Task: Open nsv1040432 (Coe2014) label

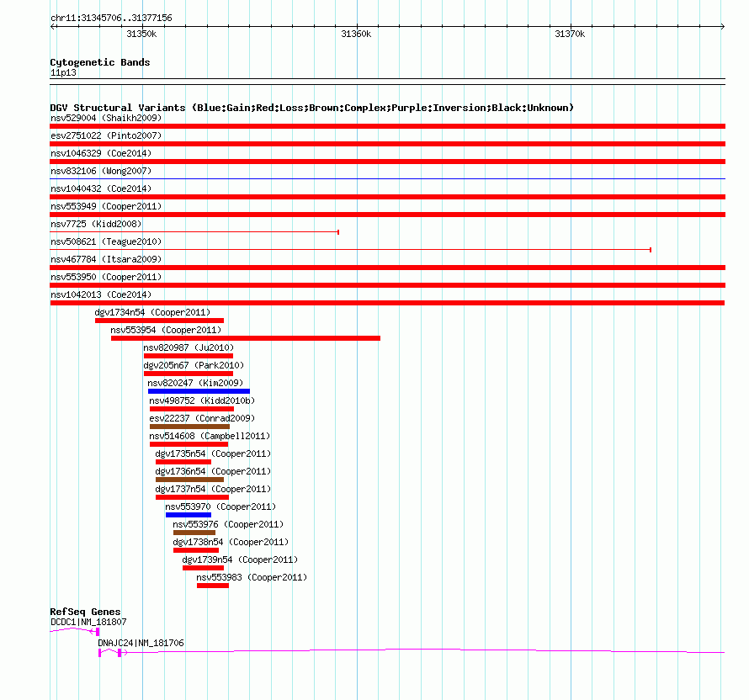Action: (x=101, y=188)
